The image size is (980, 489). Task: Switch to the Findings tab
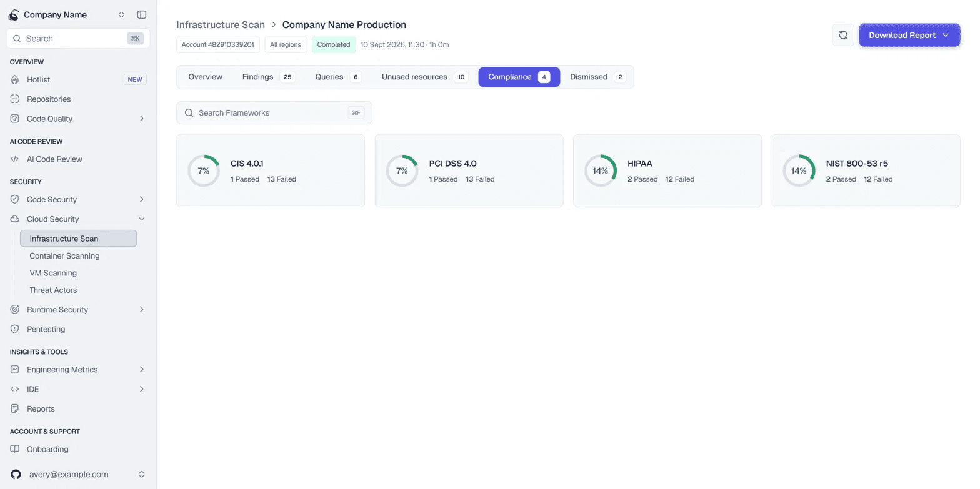[268, 77]
